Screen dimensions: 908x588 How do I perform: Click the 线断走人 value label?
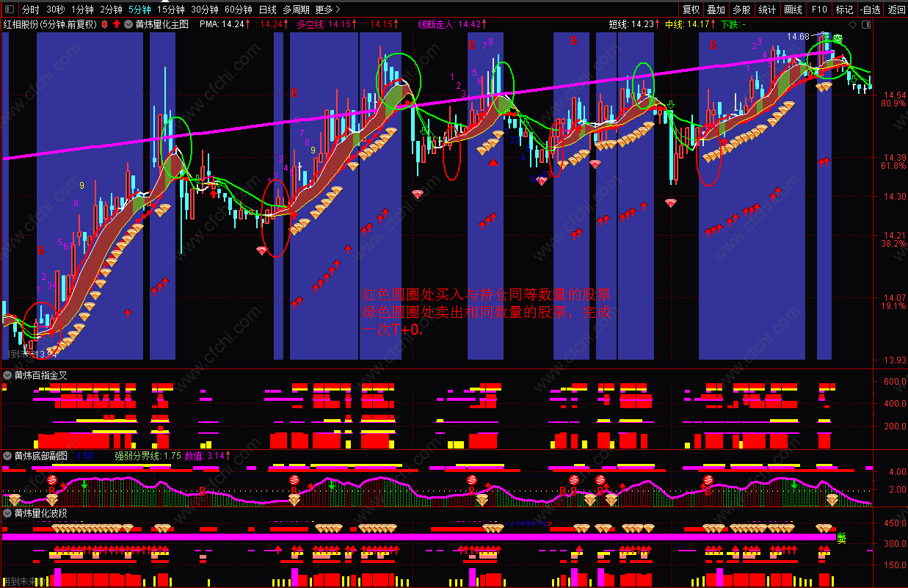[x=452, y=24]
